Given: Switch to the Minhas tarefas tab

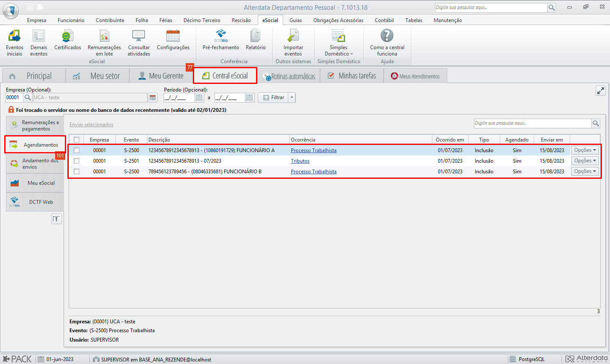Looking at the screenshot, I should (352, 76).
